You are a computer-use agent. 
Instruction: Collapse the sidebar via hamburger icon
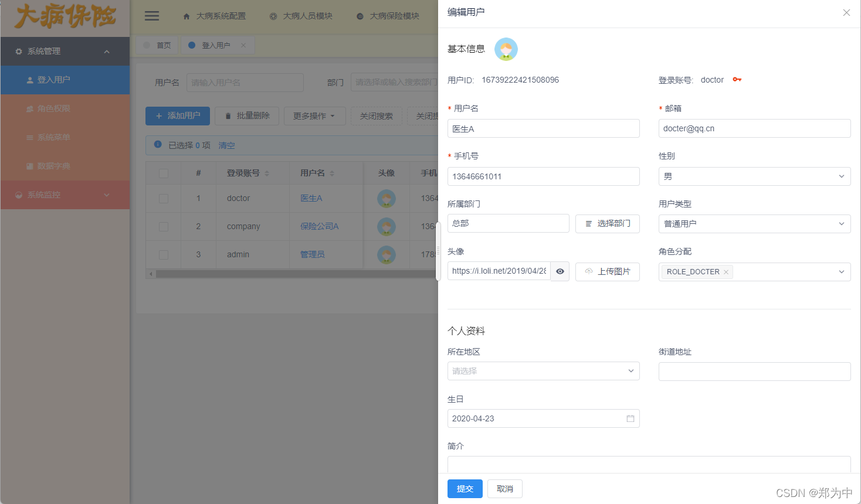point(151,16)
